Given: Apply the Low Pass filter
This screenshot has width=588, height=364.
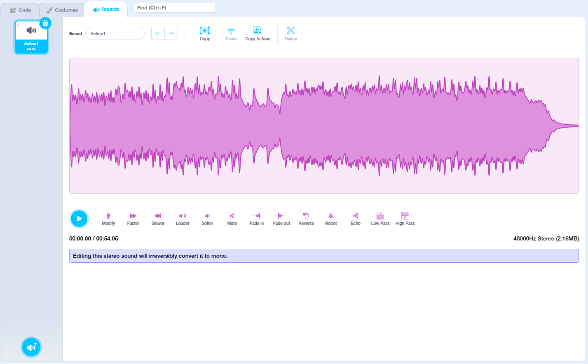Looking at the screenshot, I should coord(380,218).
